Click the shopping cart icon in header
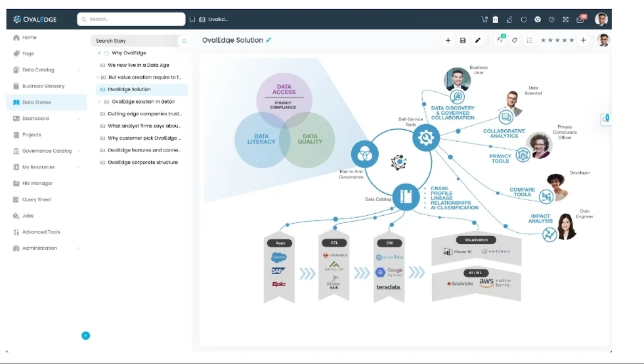 (x=484, y=19)
